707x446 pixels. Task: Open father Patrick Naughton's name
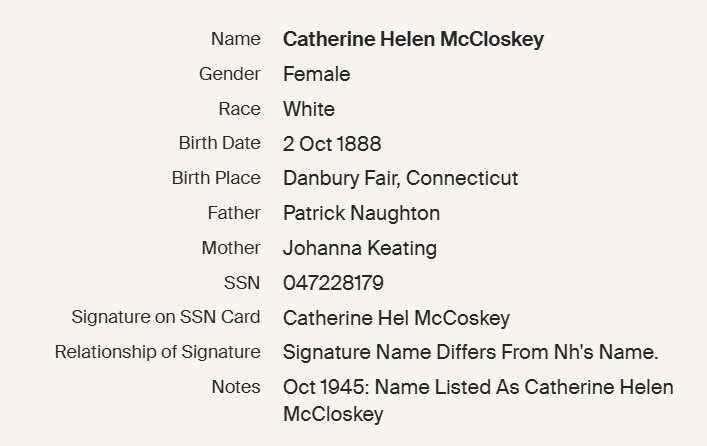point(361,213)
